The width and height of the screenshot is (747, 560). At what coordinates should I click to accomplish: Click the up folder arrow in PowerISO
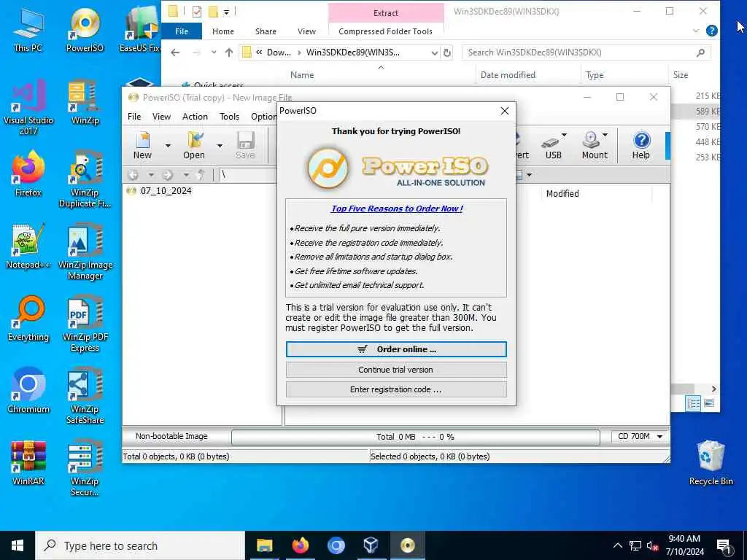coord(201,175)
